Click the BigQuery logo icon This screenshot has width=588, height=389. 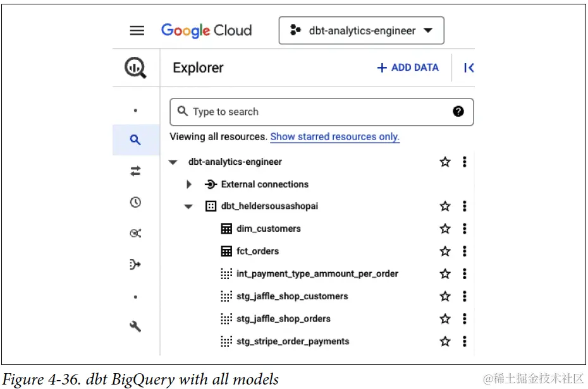click(x=135, y=68)
